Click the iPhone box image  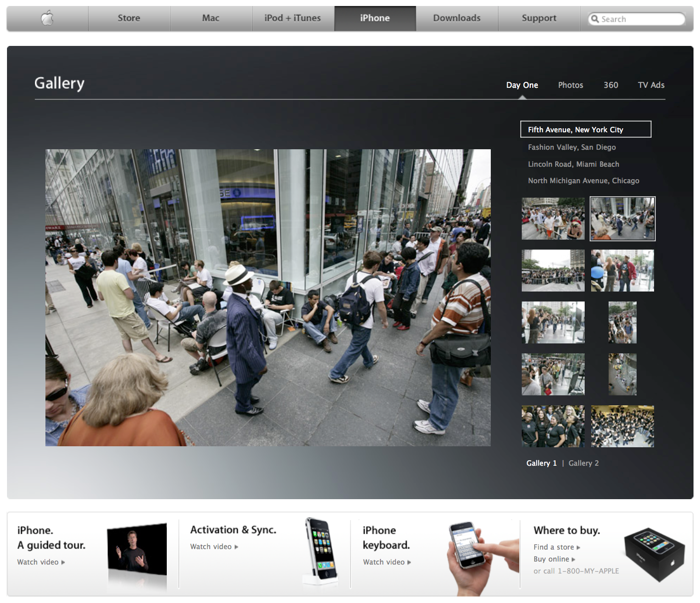pyautogui.click(x=654, y=554)
